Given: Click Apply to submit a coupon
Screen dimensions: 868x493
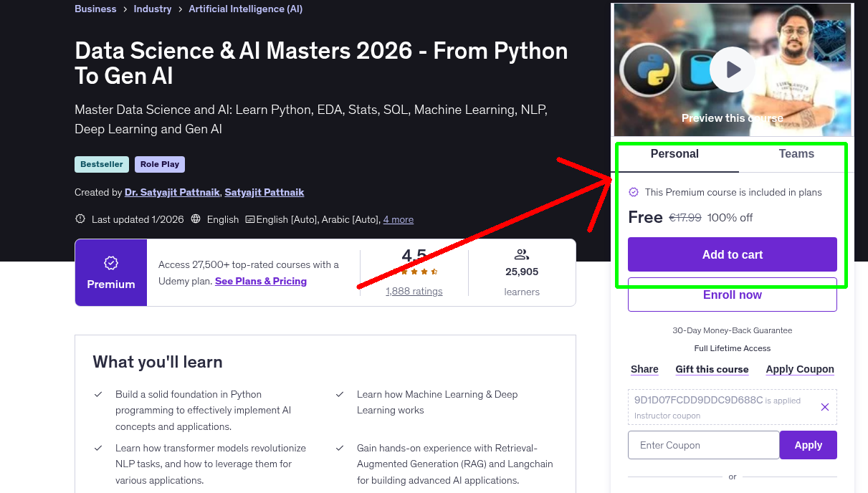Looking at the screenshot, I should 808,444.
